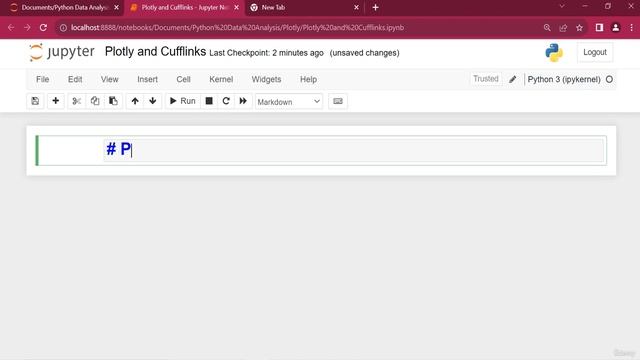
Task: Click the edit mode pencil icon
Action: [513, 80]
